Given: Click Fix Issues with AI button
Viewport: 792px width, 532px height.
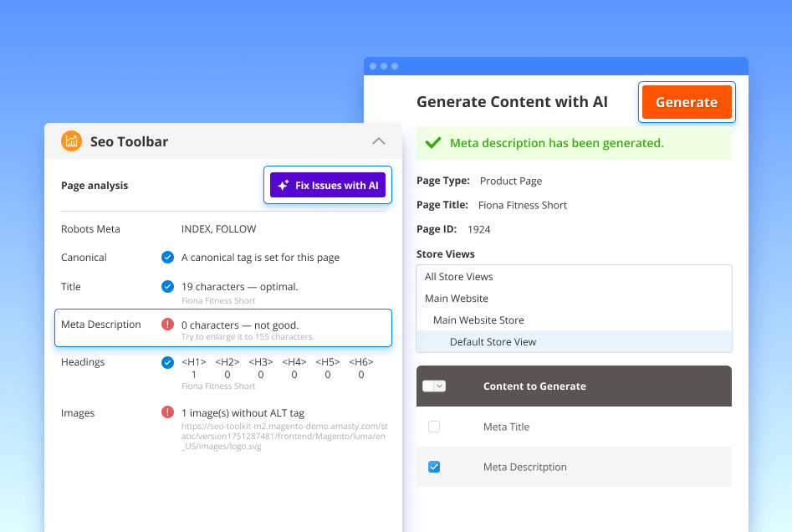Looking at the screenshot, I should point(328,186).
